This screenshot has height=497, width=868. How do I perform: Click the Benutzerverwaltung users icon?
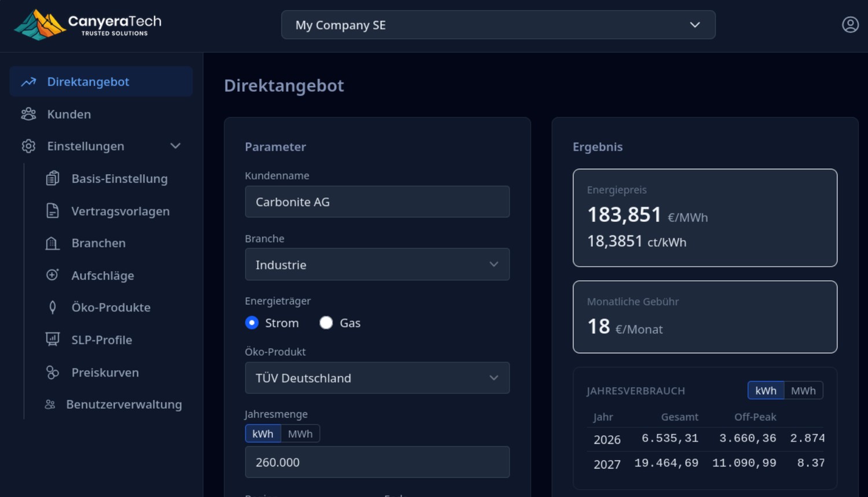[x=50, y=404]
